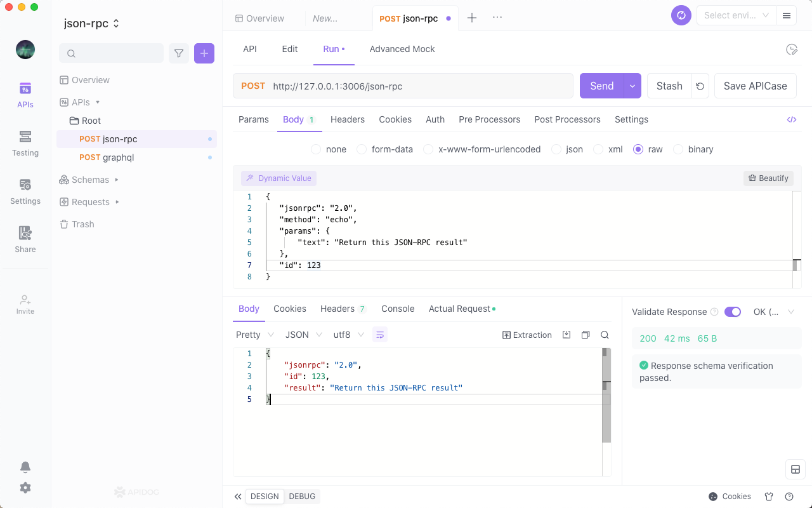This screenshot has height=508, width=812.
Task: Toggle word wrap in response
Action: coord(380,335)
